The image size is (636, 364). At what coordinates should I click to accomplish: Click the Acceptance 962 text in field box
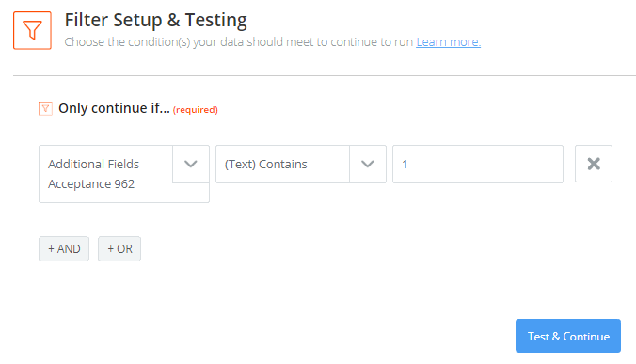pos(91,184)
